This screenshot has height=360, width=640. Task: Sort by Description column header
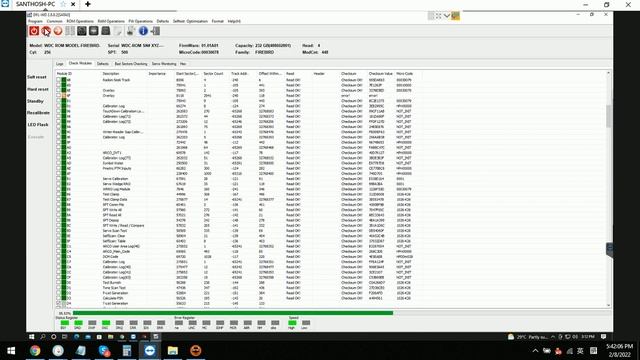(x=111, y=74)
